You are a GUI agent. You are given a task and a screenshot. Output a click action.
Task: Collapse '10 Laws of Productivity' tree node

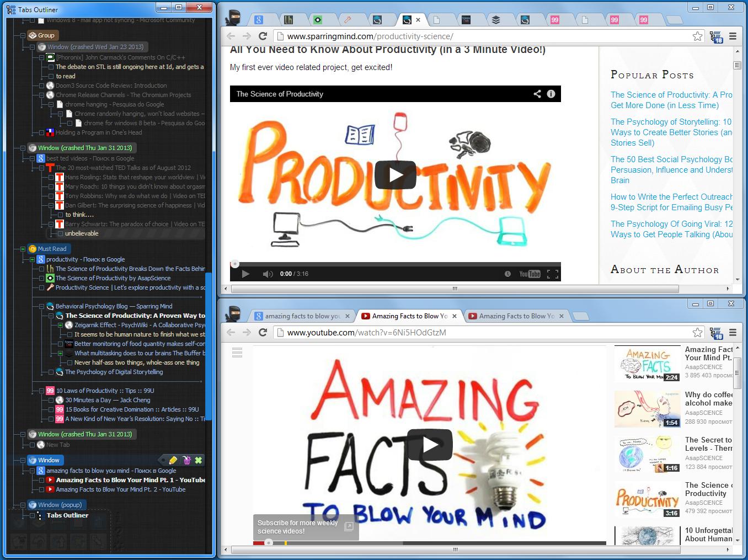(41, 391)
